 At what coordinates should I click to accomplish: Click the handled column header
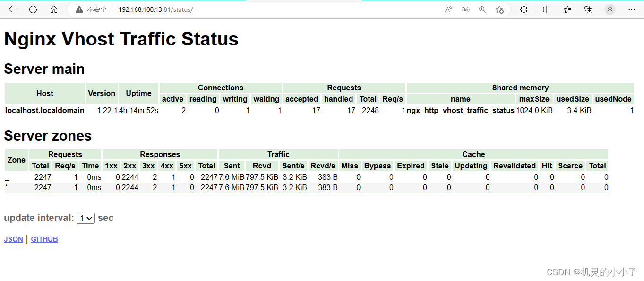coord(338,99)
